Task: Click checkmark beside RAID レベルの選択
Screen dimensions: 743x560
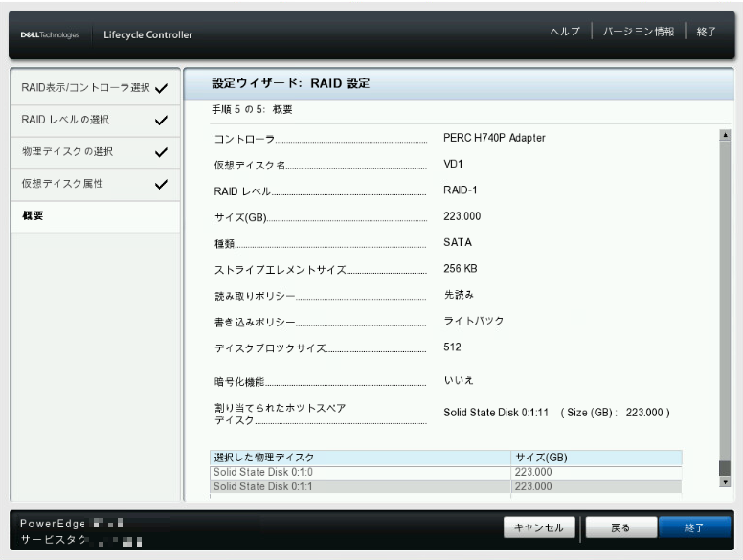Action: (x=161, y=121)
